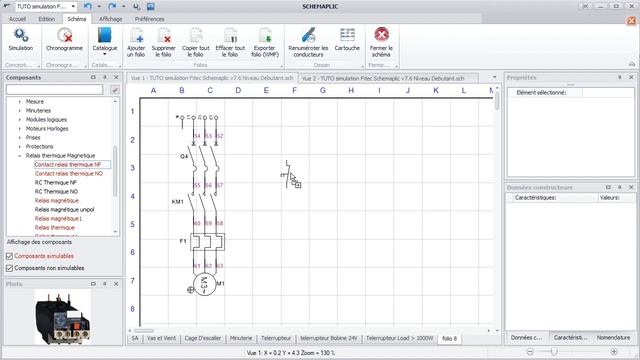Select Relais magnétique unipol item
The height and width of the screenshot is (360, 640).
coord(64,209)
